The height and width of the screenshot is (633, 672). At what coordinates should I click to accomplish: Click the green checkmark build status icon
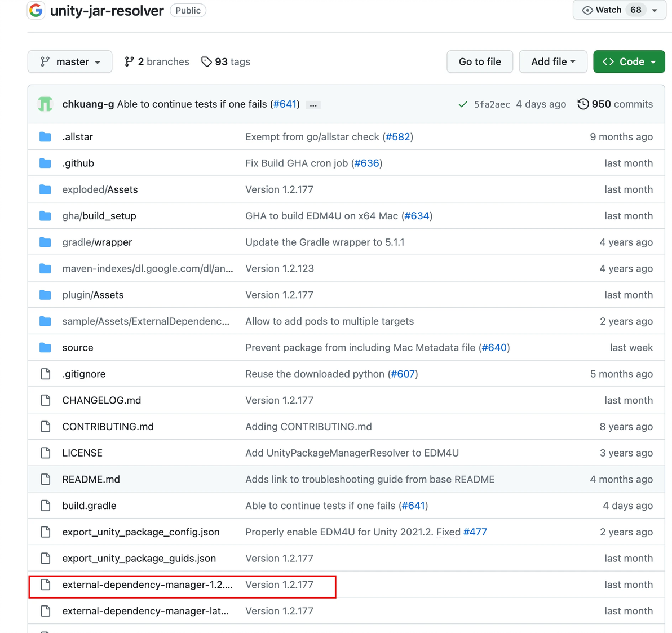point(463,104)
